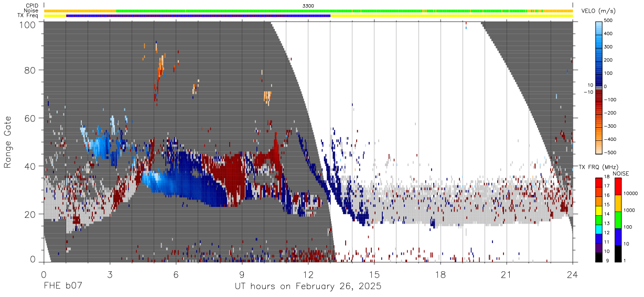Click the CPID label at top left
This screenshot has width=644, height=297.
(31, 6)
